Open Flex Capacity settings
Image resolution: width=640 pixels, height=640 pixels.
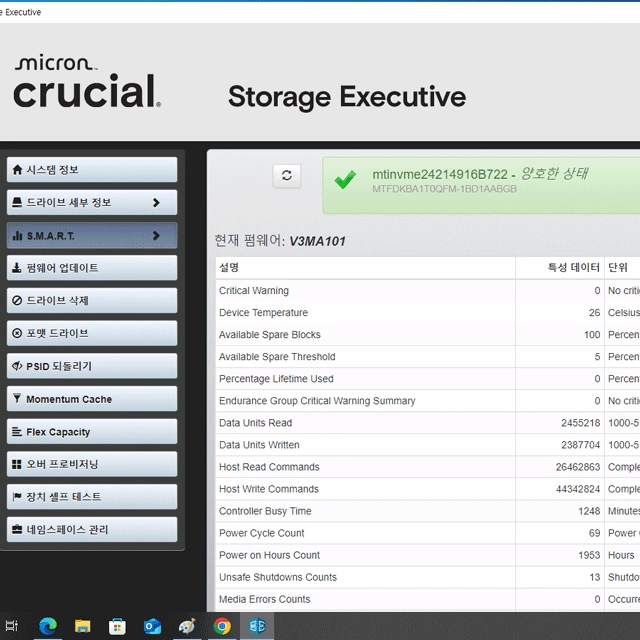click(92, 431)
